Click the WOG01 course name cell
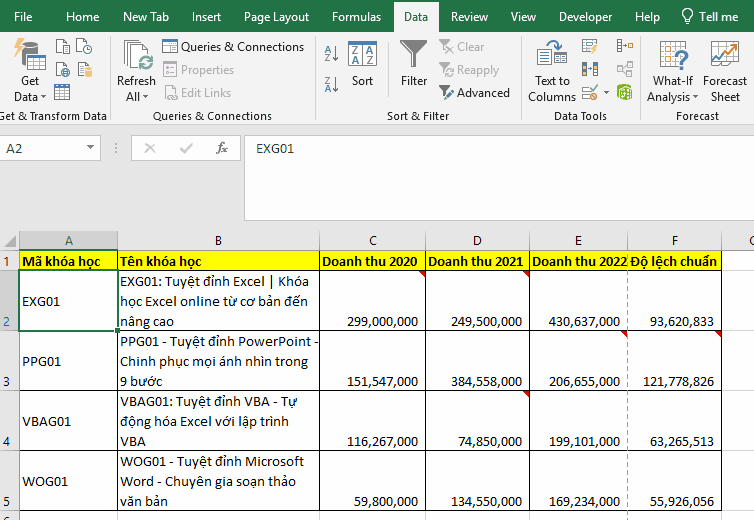754x520 pixels. (x=218, y=481)
